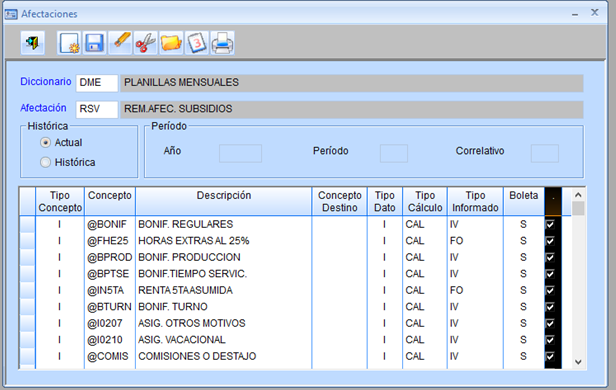Toggle checkbox on HORAS EXTRAS AL 25% row
This screenshot has height=390, width=616.
tap(550, 241)
